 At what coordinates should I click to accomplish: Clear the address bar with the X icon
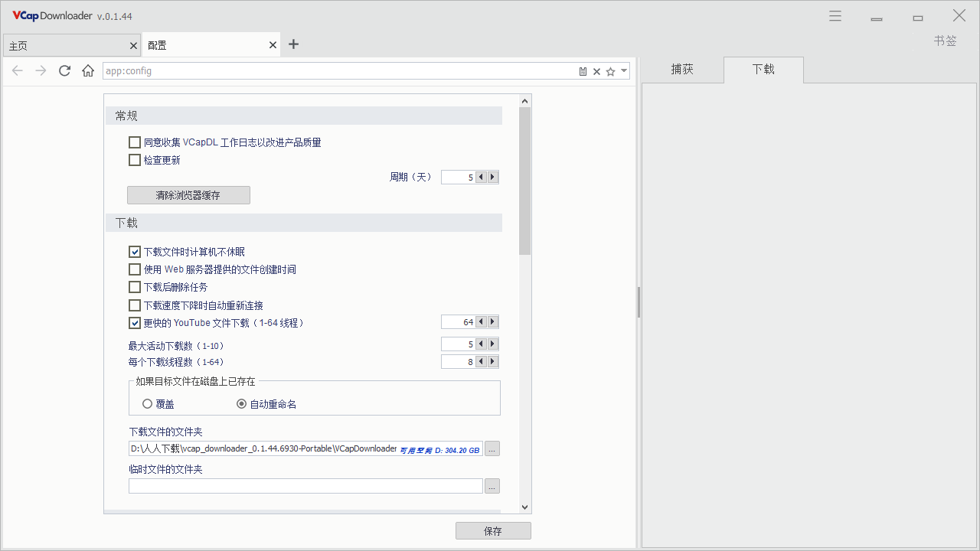pyautogui.click(x=596, y=70)
